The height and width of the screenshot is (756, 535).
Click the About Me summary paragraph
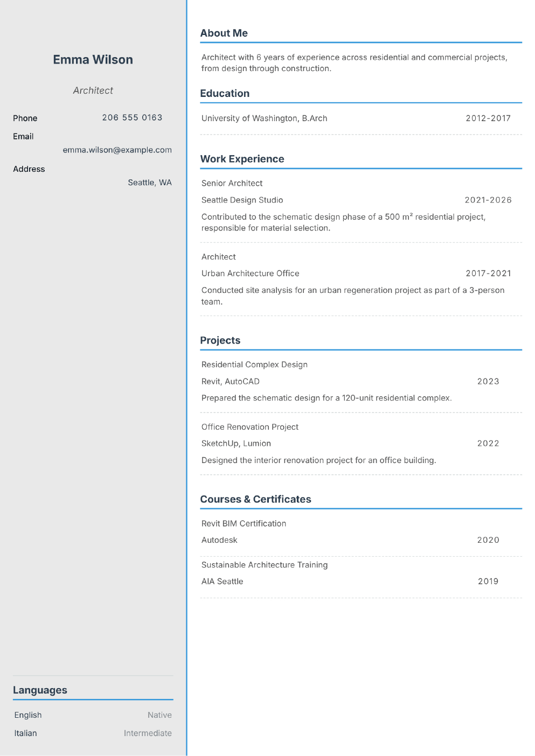pos(355,63)
